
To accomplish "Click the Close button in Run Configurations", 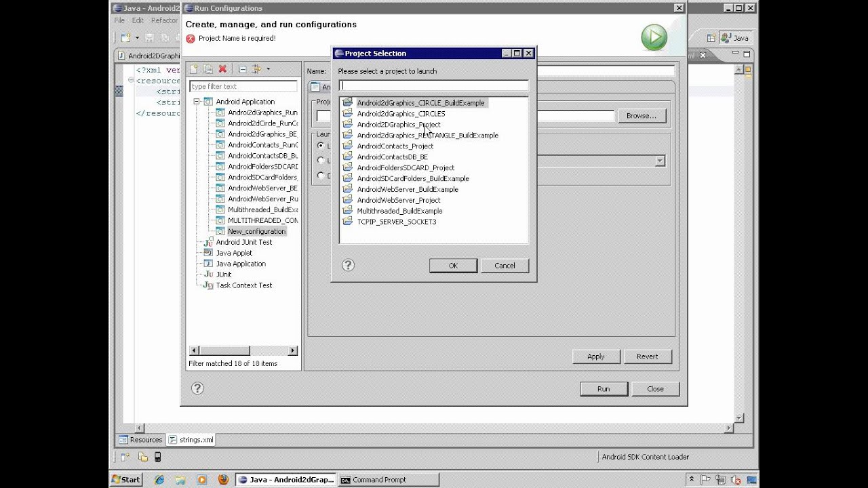I will point(655,389).
